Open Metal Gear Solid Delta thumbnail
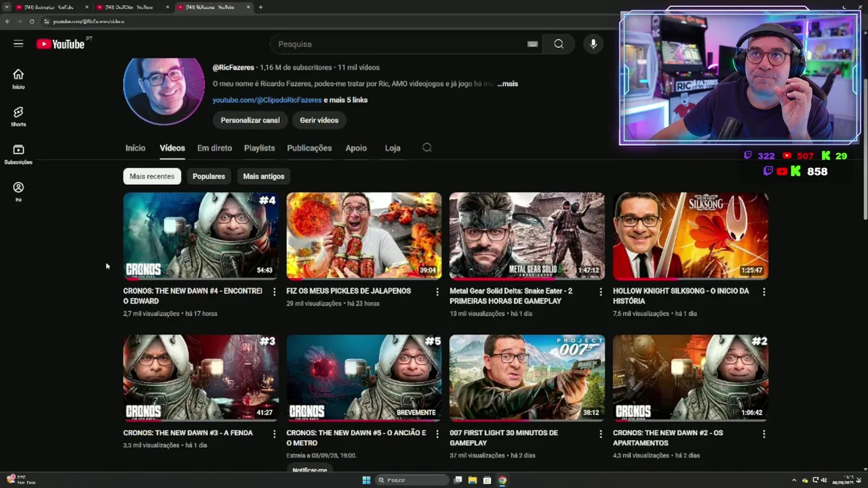This screenshot has width=868, height=488. [527, 236]
